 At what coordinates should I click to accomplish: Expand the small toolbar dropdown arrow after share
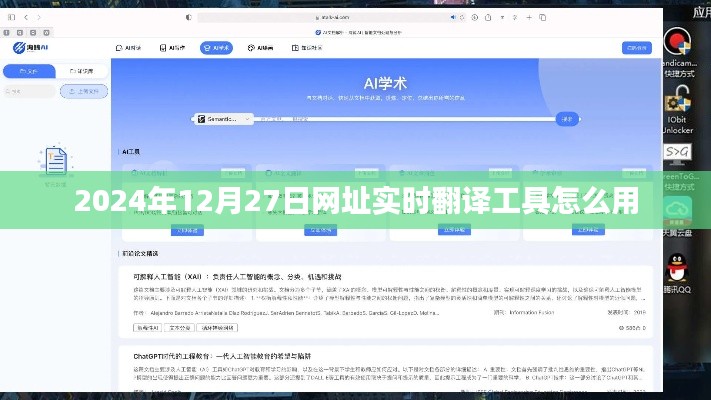pos(502,17)
